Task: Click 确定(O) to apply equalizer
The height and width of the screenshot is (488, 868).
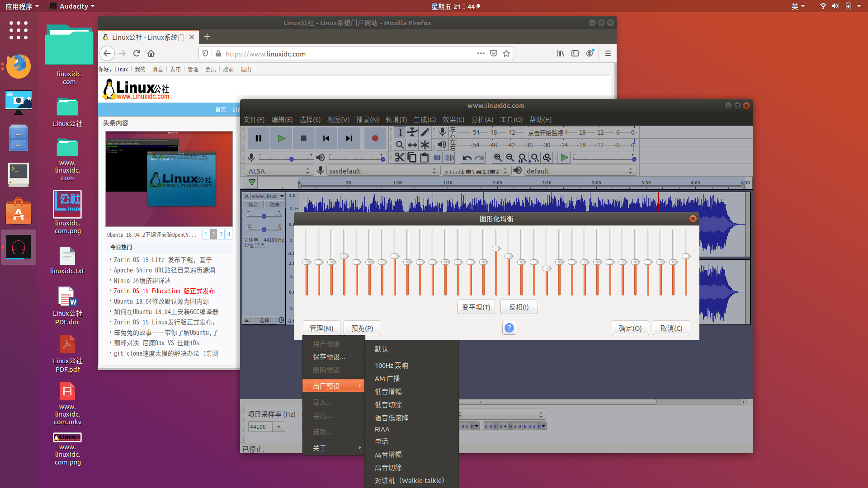Action: (630, 328)
